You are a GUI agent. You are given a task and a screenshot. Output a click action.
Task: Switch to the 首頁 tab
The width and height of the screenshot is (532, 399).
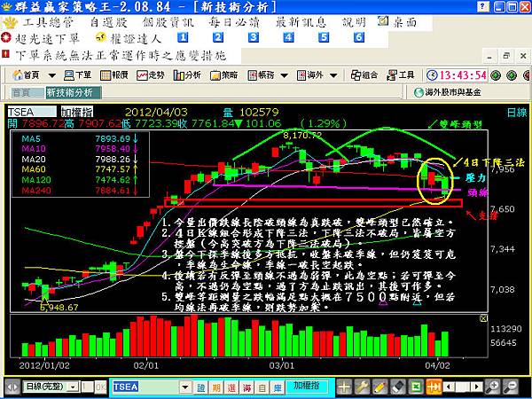(27, 92)
